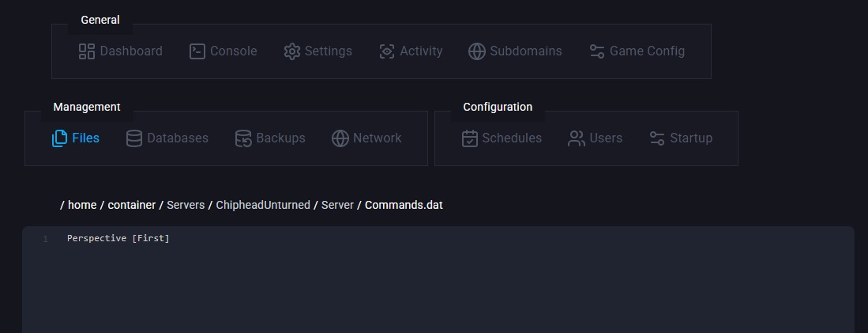Click the Game Config sliders icon
Viewport: 868px width, 333px height.
point(597,51)
